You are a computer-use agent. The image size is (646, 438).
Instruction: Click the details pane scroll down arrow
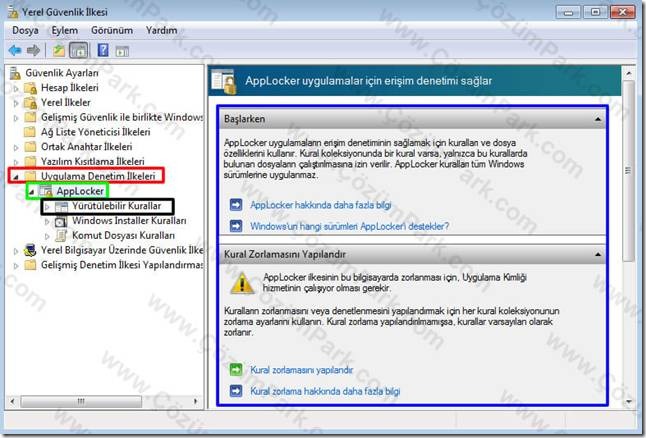point(629,402)
